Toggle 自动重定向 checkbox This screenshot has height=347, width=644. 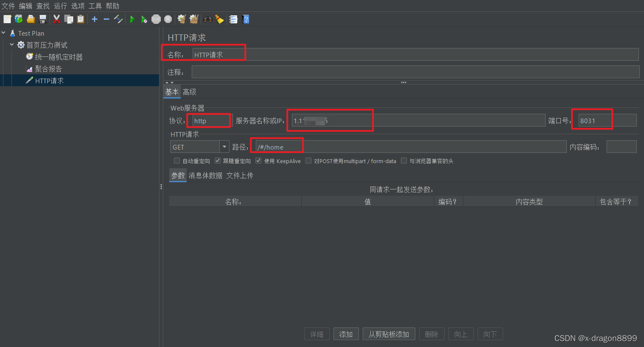(x=177, y=161)
